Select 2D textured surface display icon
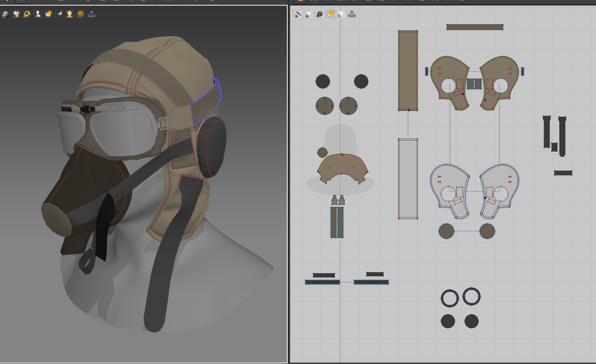The height and width of the screenshot is (364, 596). (330, 14)
